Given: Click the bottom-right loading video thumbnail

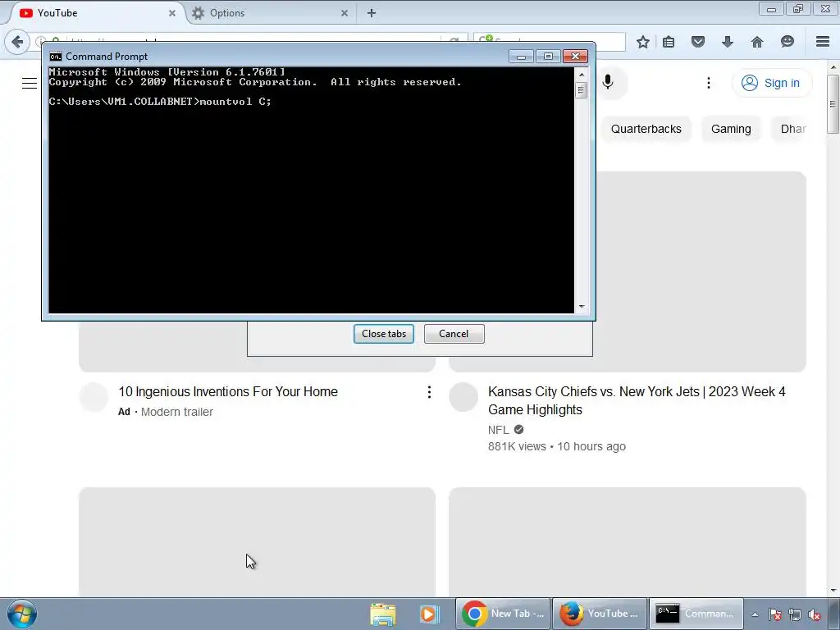Looking at the screenshot, I should pyautogui.click(x=628, y=542).
